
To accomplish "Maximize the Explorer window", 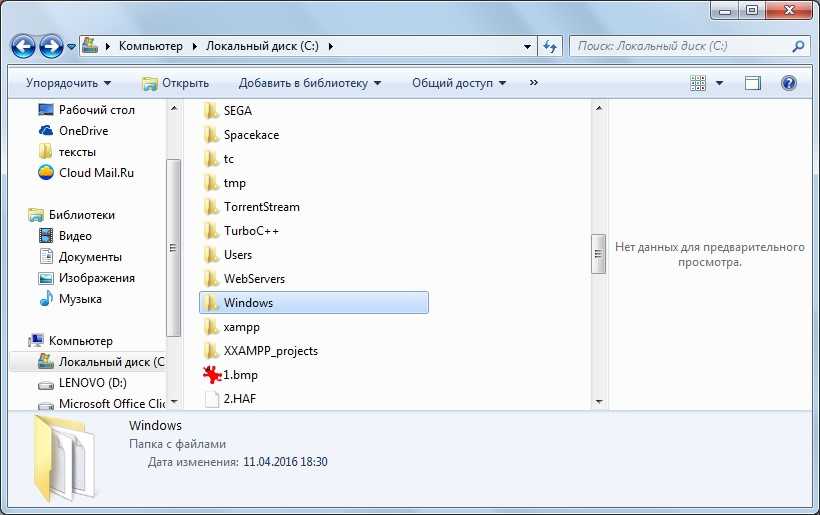I will (x=752, y=10).
